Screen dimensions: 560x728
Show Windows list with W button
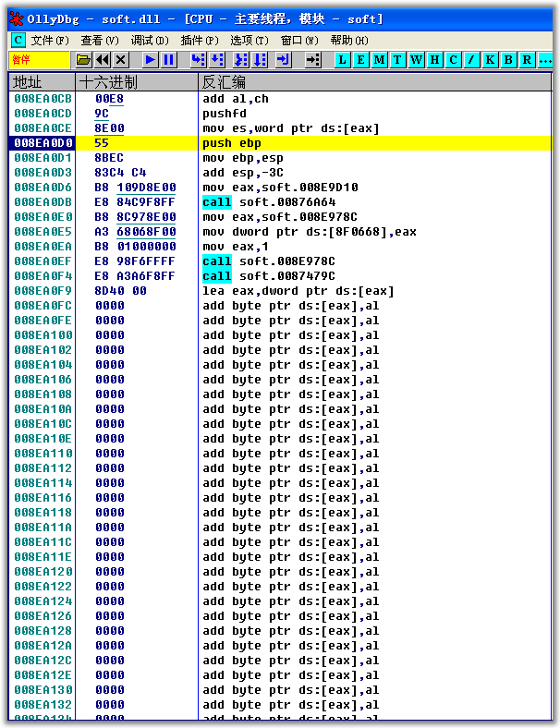416,59
